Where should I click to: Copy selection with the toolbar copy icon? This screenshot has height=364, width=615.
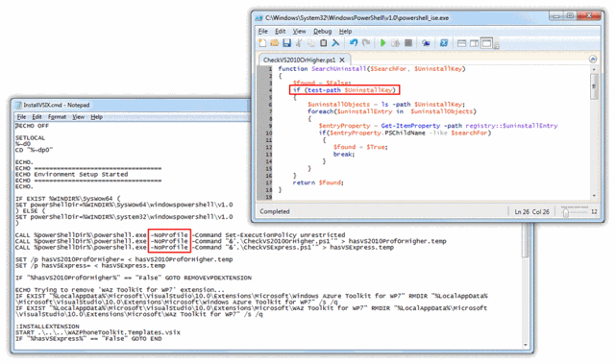[311, 43]
